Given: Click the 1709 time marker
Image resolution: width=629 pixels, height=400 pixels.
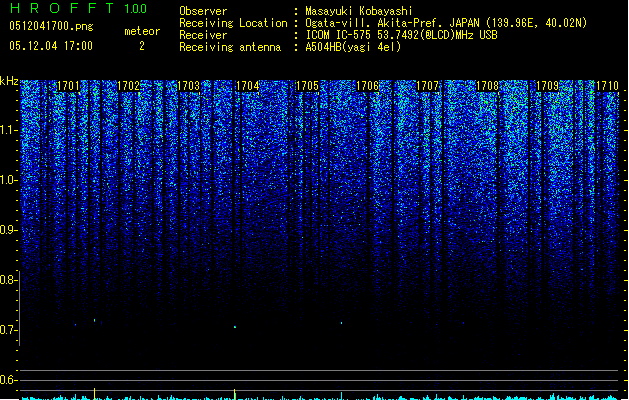Looking at the screenshot, I should tap(548, 86).
